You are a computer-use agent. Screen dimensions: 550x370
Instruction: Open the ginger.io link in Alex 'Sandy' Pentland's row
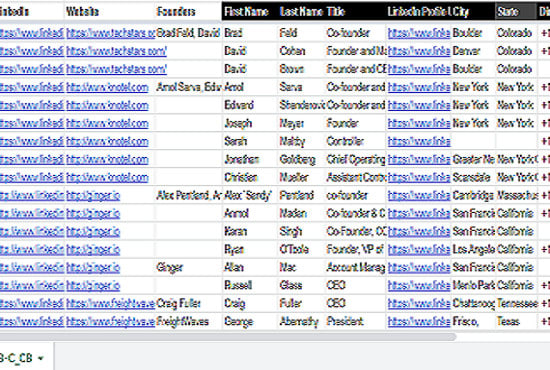coord(93,196)
